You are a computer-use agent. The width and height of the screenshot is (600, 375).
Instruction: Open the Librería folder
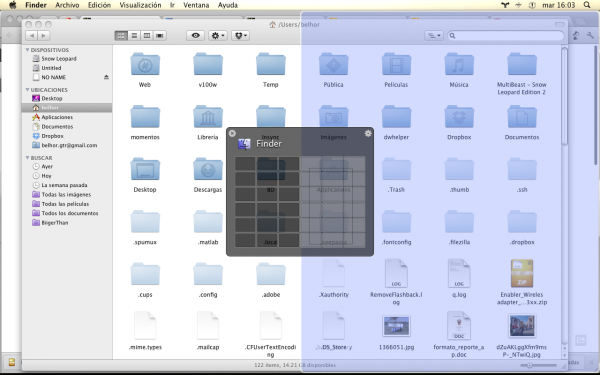point(208,117)
